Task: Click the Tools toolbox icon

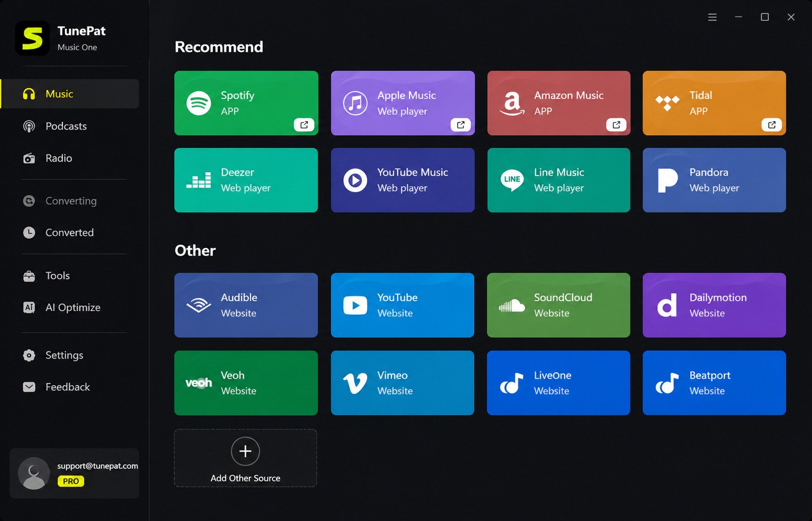Action: (29, 276)
